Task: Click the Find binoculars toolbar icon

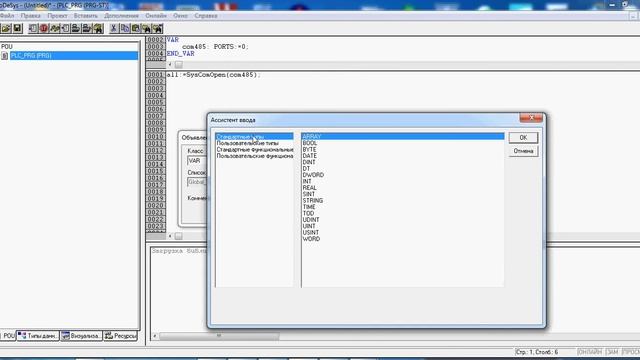Action: (147, 28)
